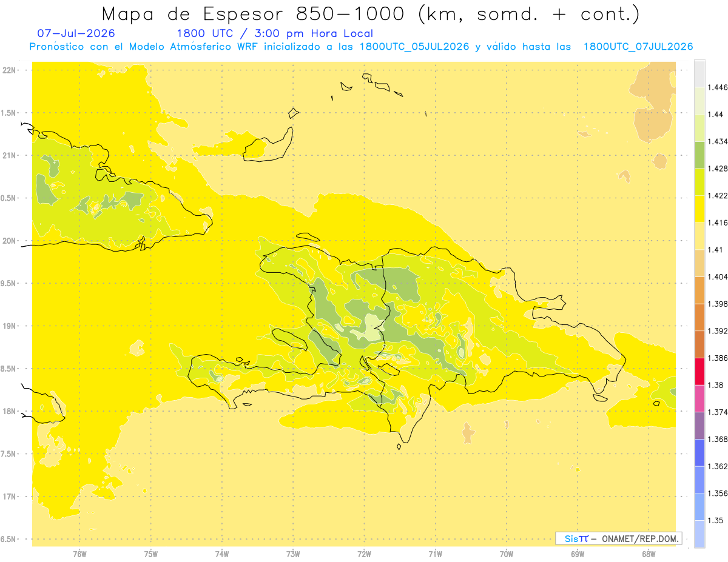This screenshot has height=562, width=728.
Task: Click the "75W" longitude label
Action: [x=151, y=554]
